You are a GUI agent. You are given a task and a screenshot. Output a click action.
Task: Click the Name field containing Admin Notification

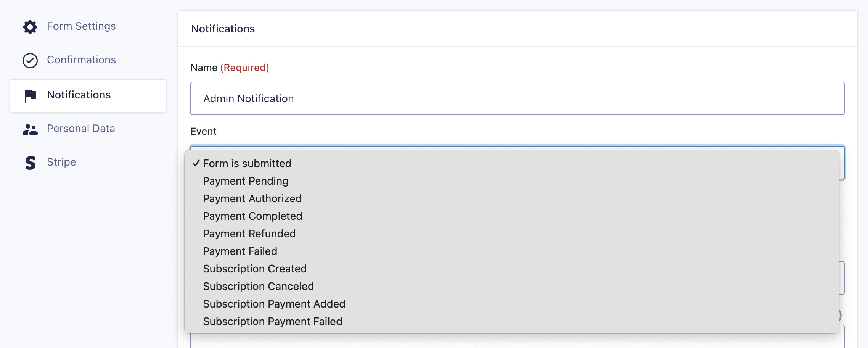(x=517, y=98)
